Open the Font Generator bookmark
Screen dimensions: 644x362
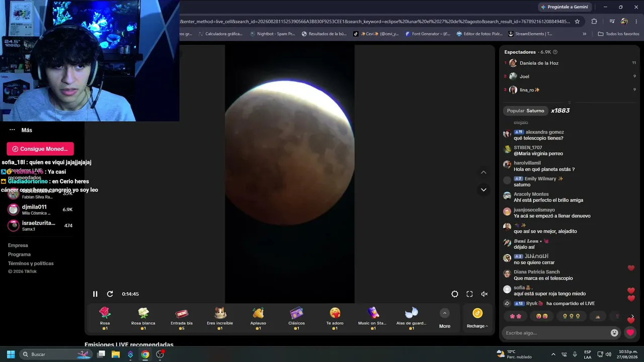[427, 34]
